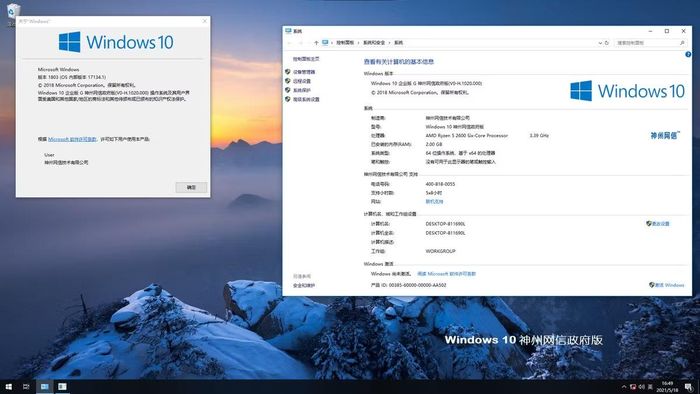
Task: Show hidden tray icons chevron
Action: (624, 386)
